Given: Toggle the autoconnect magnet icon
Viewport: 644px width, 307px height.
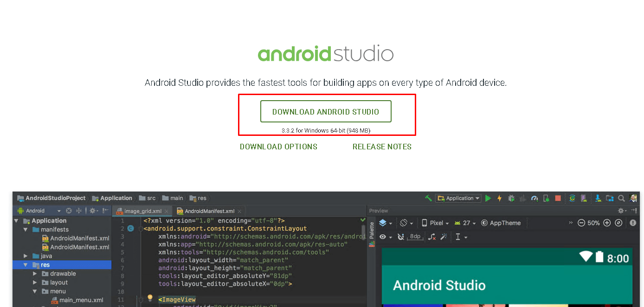Looking at the screenshot, I should coord(401,237).
